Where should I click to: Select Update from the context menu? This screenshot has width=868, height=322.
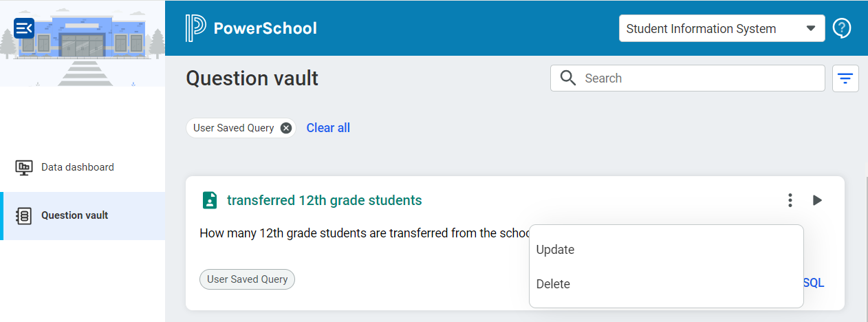tap(555, 250)
